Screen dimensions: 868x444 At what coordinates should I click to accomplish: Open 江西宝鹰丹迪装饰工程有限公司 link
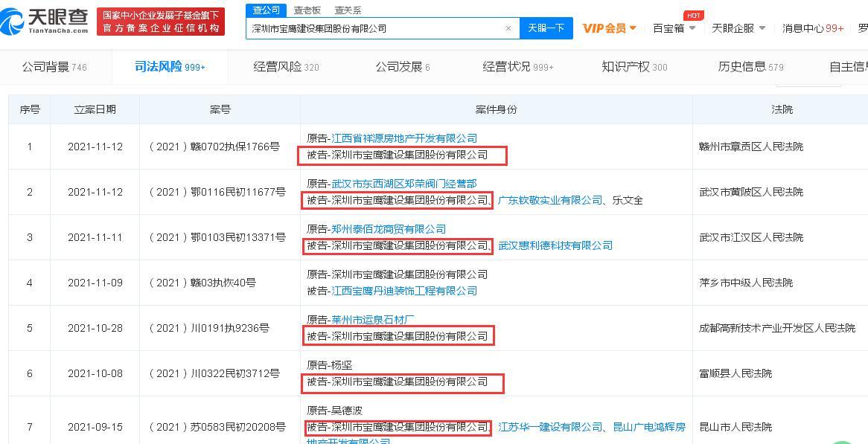[x=404, y=291]
